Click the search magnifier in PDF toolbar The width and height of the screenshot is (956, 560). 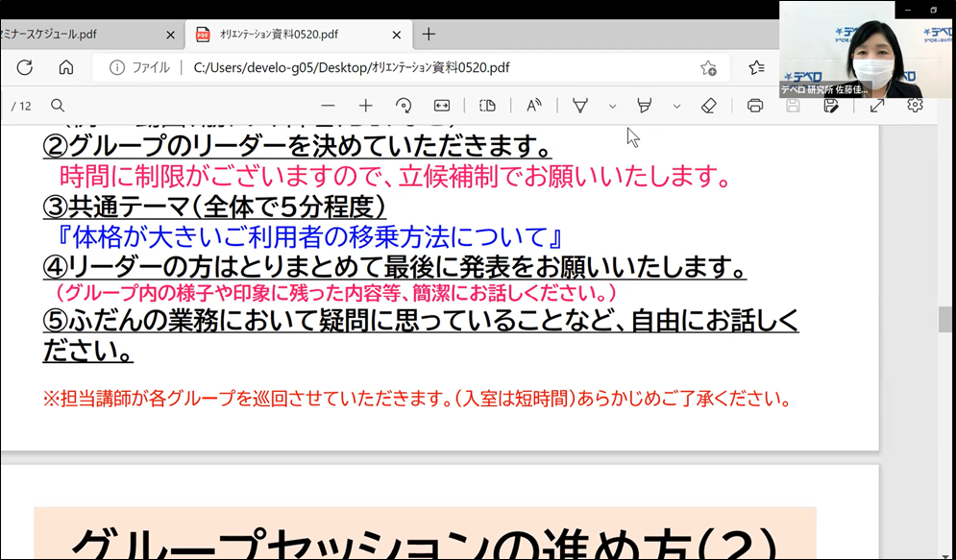click(58, 106)
